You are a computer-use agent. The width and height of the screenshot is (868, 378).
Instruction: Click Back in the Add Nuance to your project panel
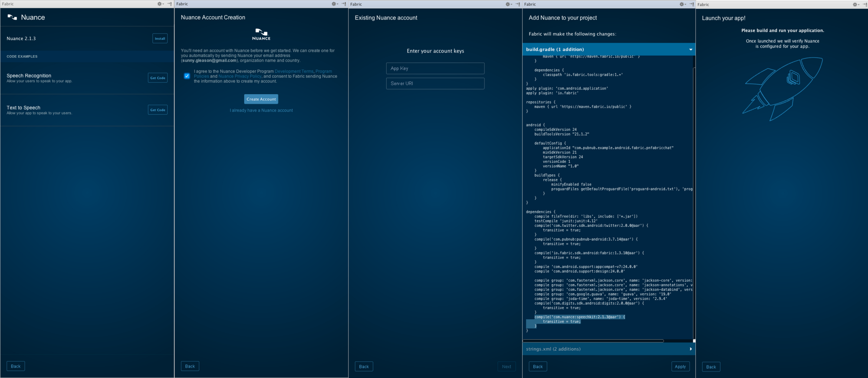coord(538,367)
